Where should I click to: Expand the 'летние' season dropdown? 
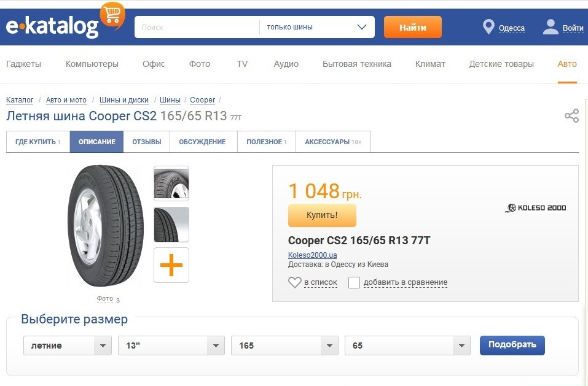coord(68,345)
